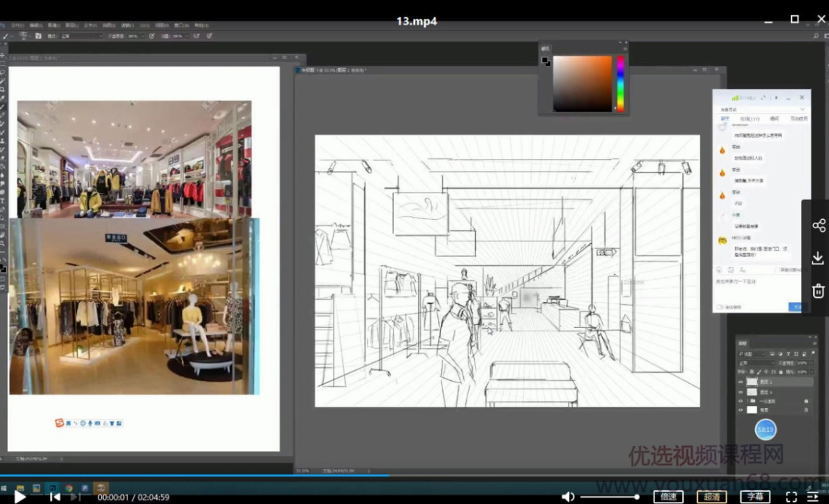Click the download icon on the right edge
Viewport: 829px width, 504px height.
click(818, 258)
